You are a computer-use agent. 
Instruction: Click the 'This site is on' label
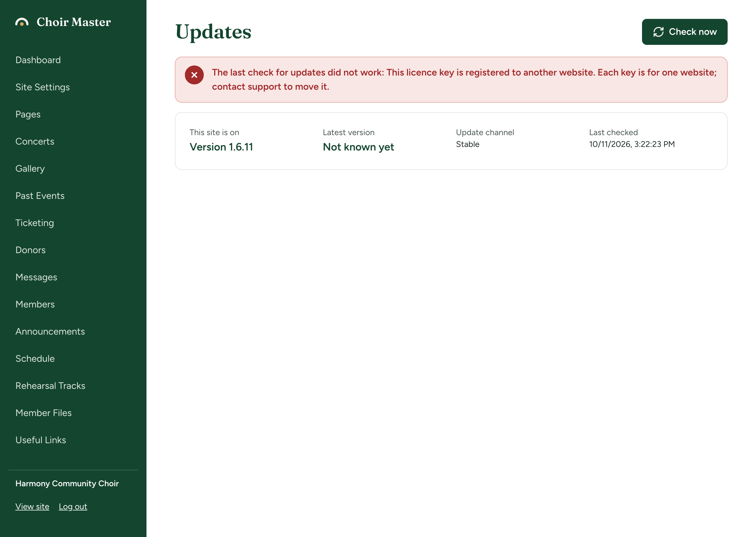214,132
